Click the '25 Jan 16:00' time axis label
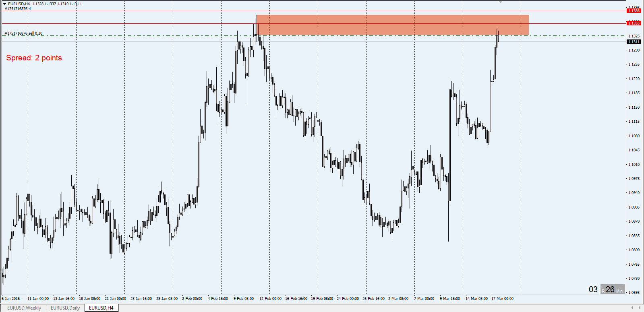Image resolution: width=644 pixels, height=312 pixels. click(141, 299)
